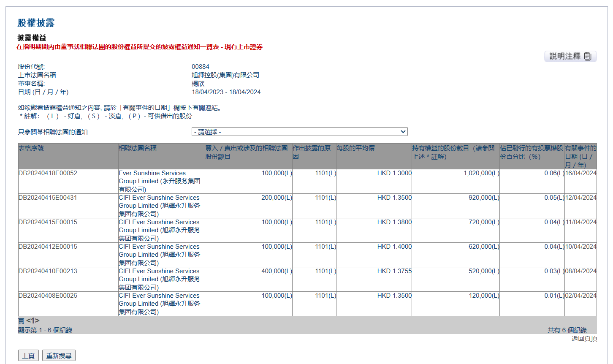
Task: Click shares bought value 400,000(L)
Action: click(277, 271)
